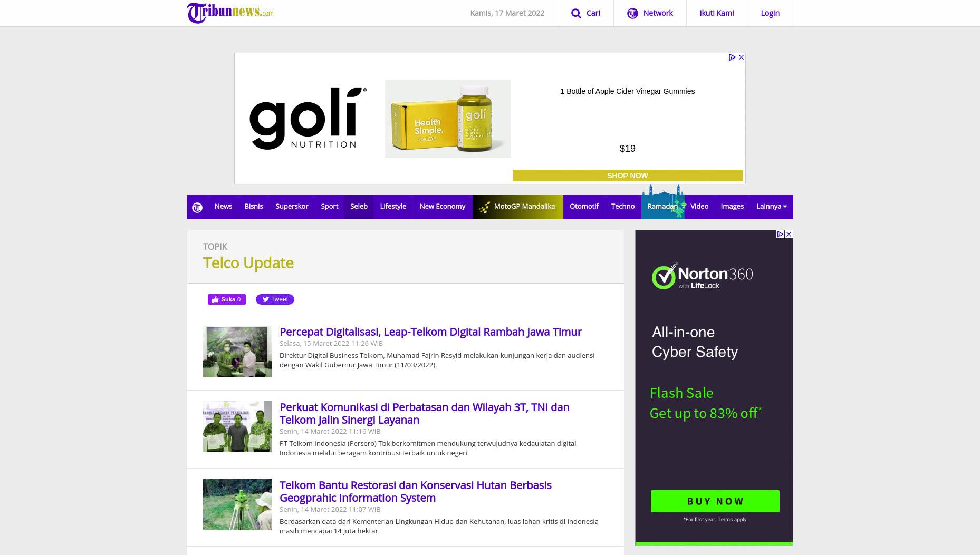Click the Telco Update topic title
The image size is (980, 555).
[x=248, y=262]
